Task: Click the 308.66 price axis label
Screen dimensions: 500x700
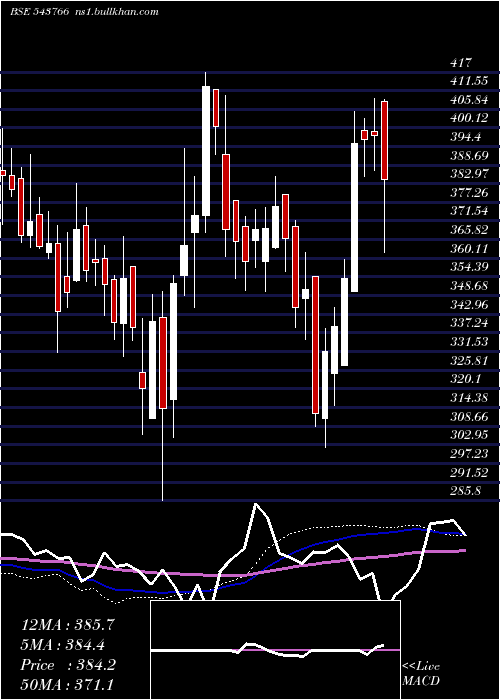Action: pos(469,417)
